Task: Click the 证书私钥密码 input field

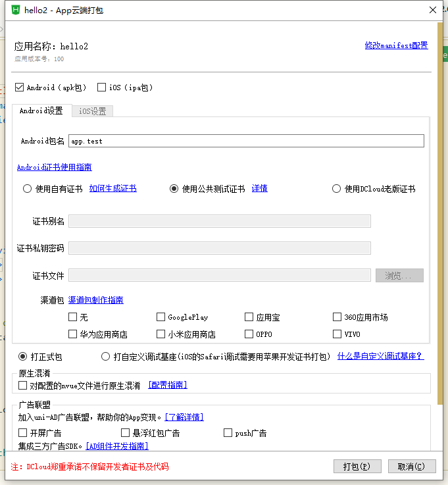Action: tap(220, 248)
